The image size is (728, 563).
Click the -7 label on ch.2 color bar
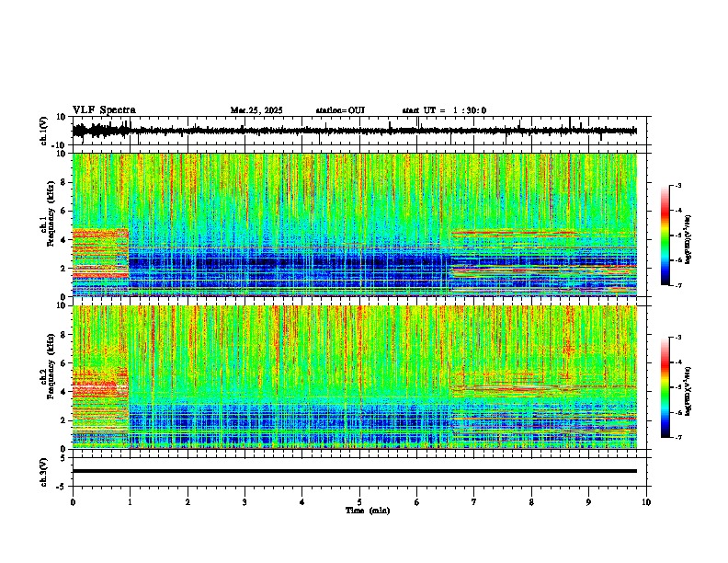click(x=677, y=437)
